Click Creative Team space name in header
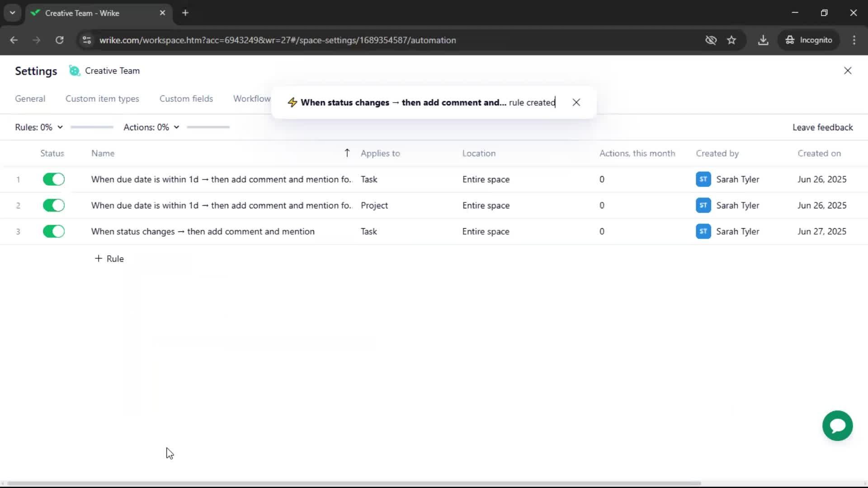This screenshot has height=488, width=868. click(x=112, y=71)
